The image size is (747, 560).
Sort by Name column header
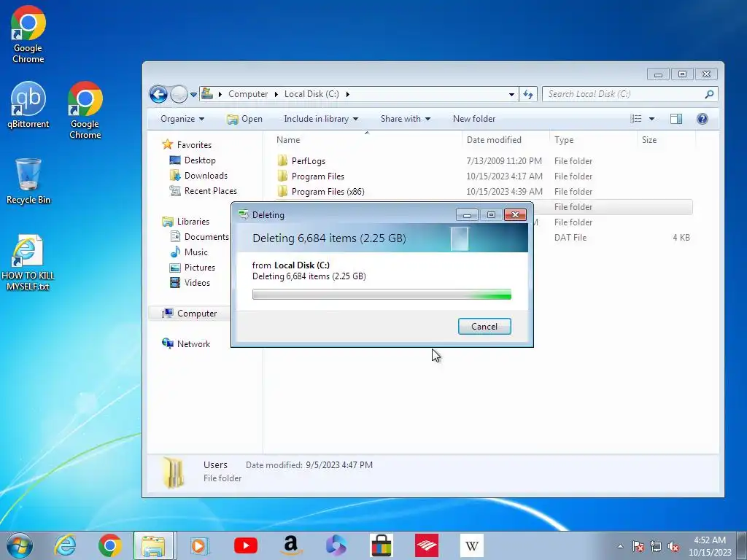click(366, 140)
